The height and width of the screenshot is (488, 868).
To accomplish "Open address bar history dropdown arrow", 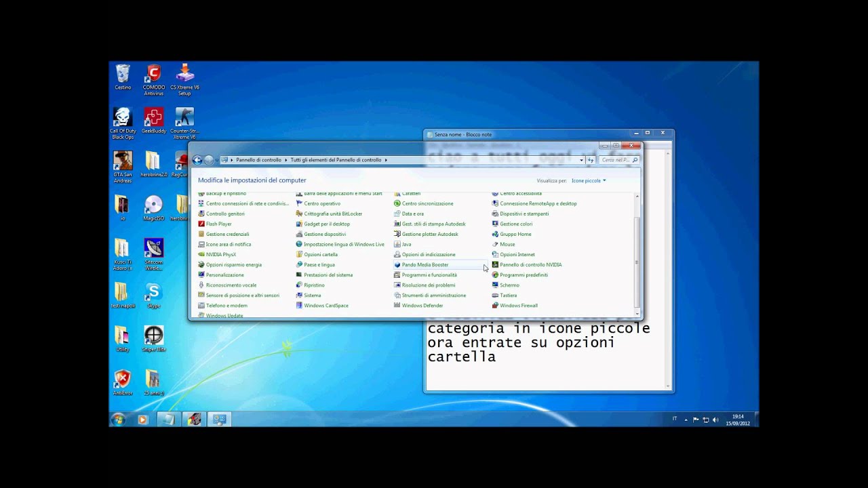I will click(581, 160).
